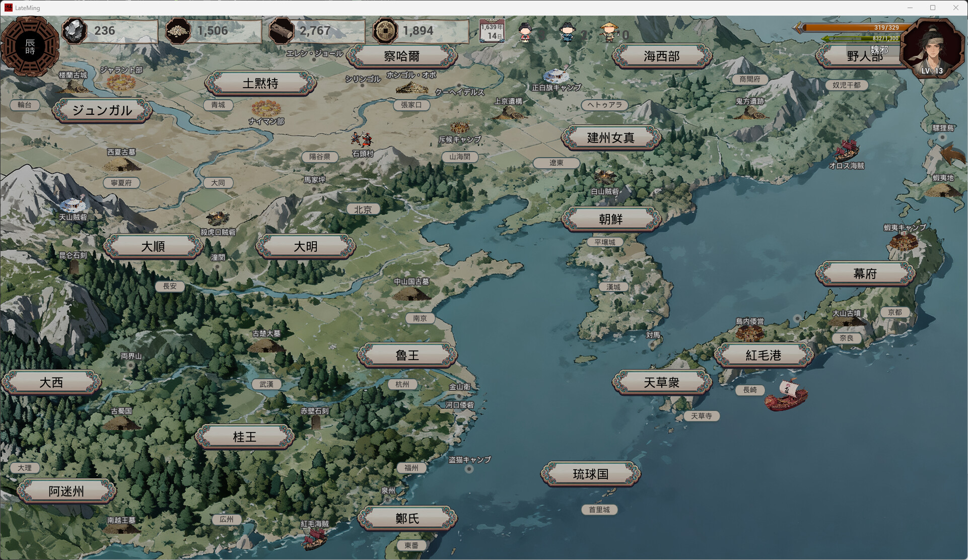Click the 古楚大墓 tomb mound icon
The image size is (968, 560).
pos(266,345)
